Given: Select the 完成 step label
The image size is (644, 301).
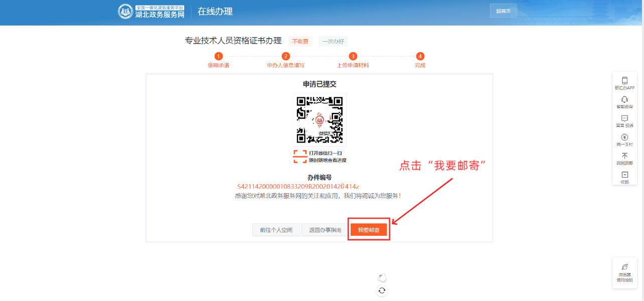Looking at the screenshot, I should click(x=420, y=65).
